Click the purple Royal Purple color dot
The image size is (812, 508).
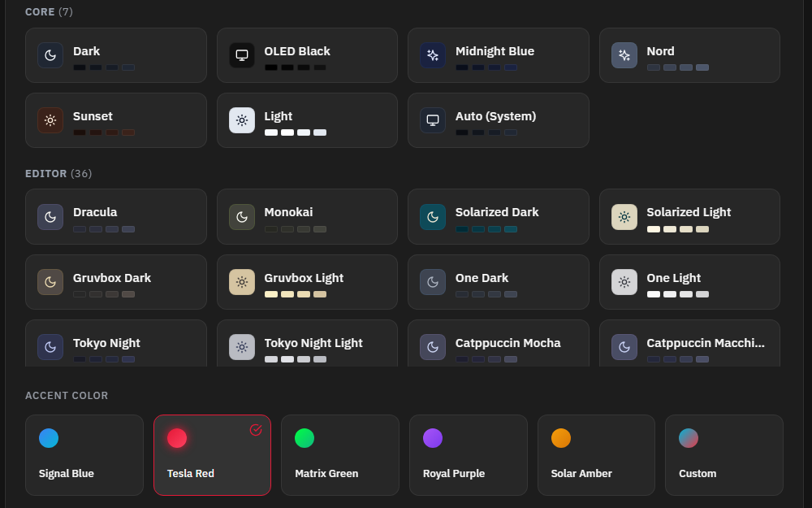tap(433, 438)
